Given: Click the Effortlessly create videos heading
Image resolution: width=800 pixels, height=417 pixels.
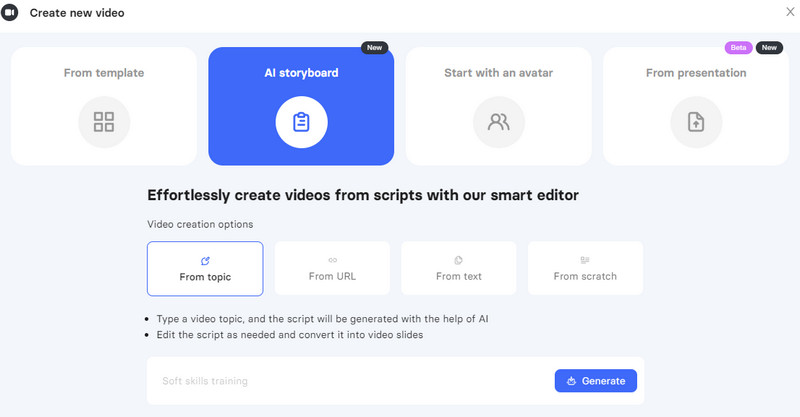Looking at the screenshot, I should pos(363,195).
